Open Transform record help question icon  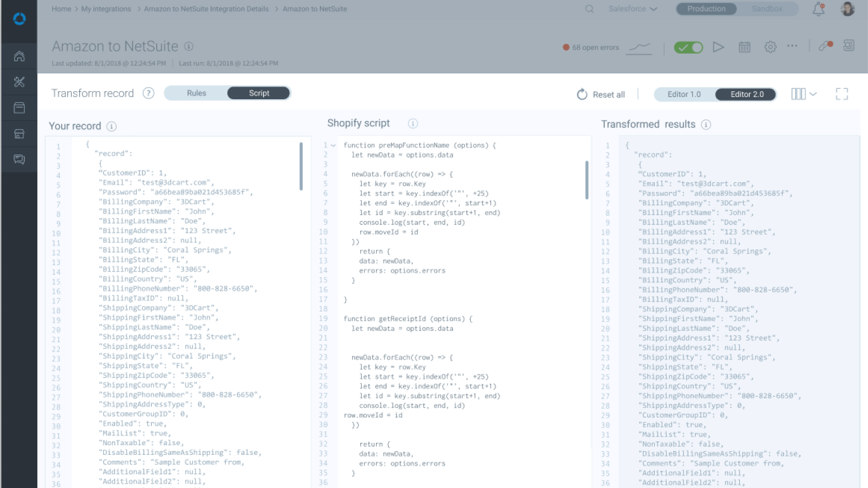(x=149, y=93)
